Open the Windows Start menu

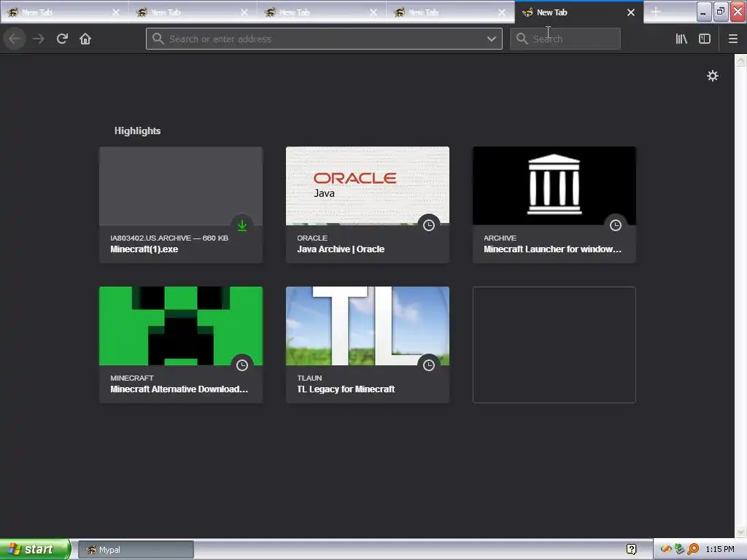35,549
